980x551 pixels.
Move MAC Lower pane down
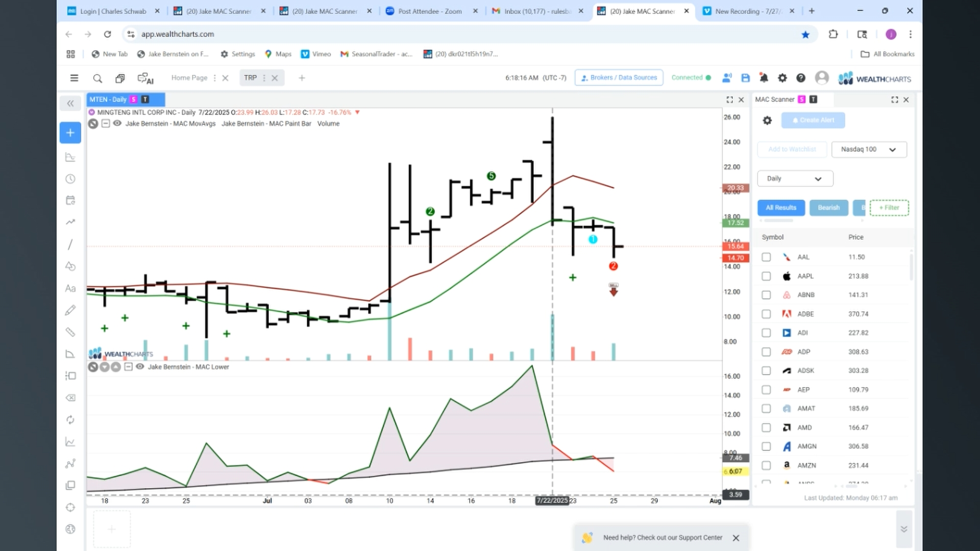(105, 367)
